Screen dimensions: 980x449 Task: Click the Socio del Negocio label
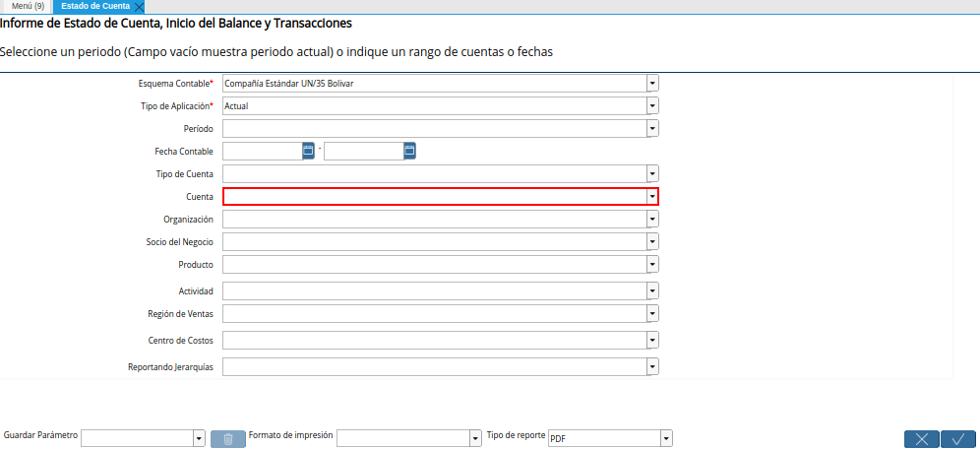[x=180, y=242]
